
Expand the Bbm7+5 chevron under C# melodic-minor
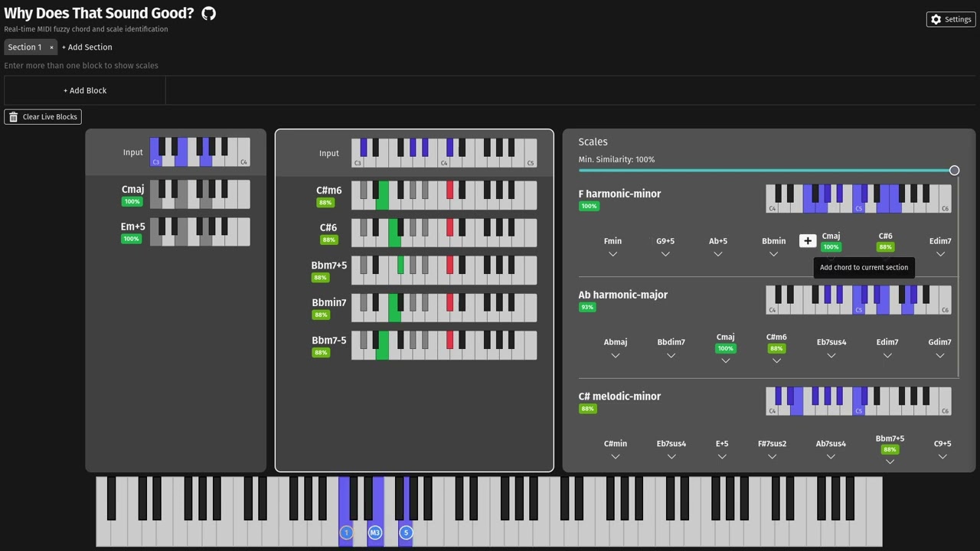[890, 462]
